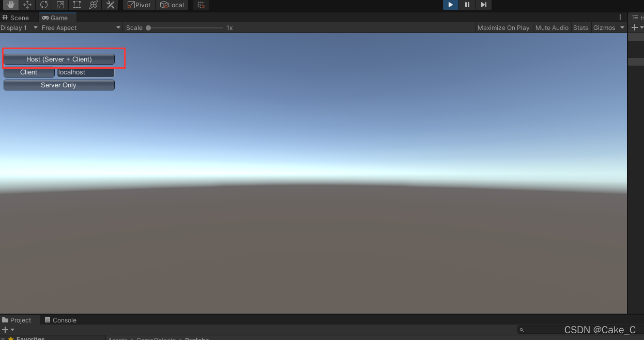Click Host (Server + Client) button

click(x=59, y=59)
